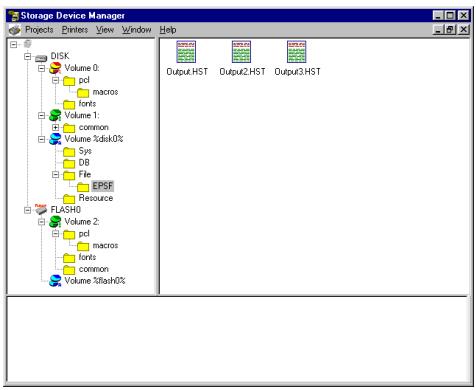Click fonts folder icon under Volume 2

click(69, 257)
